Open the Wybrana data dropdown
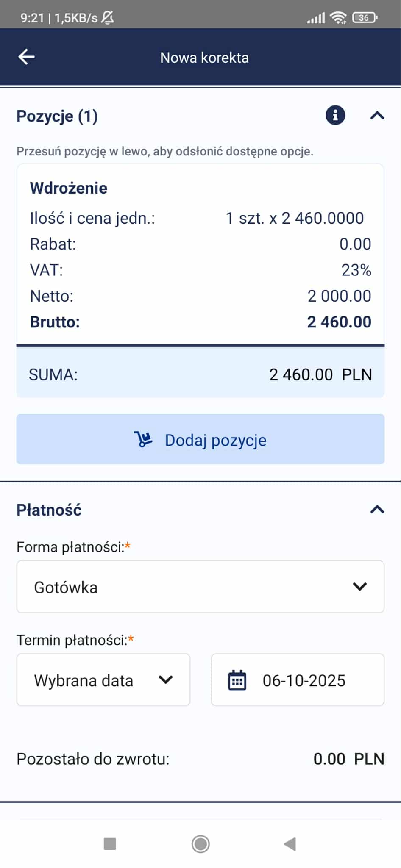Viewport: 401px width, 868px height. [103, 680]
